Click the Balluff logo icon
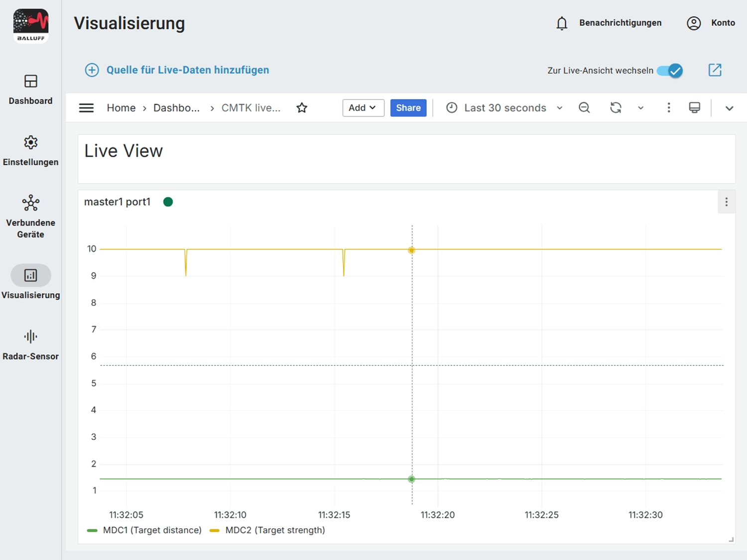The height and width of the screenshot is (560, 747). pos(31,26)
